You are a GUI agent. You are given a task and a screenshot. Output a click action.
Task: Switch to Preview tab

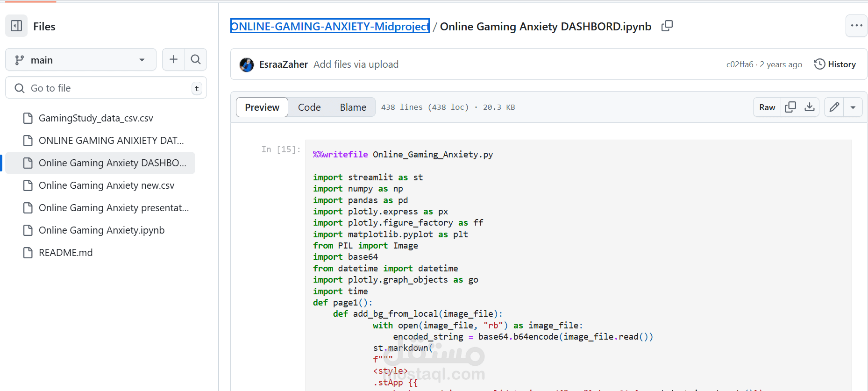point(262,107)
